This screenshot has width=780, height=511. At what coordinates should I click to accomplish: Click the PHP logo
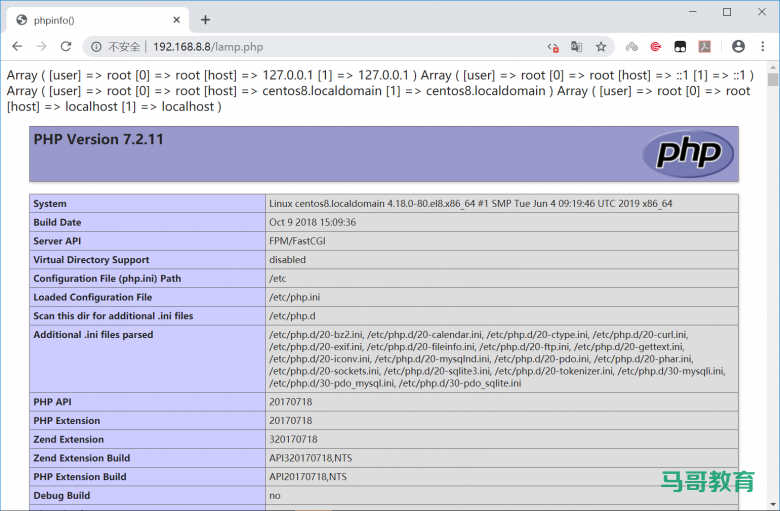point(688,154)
